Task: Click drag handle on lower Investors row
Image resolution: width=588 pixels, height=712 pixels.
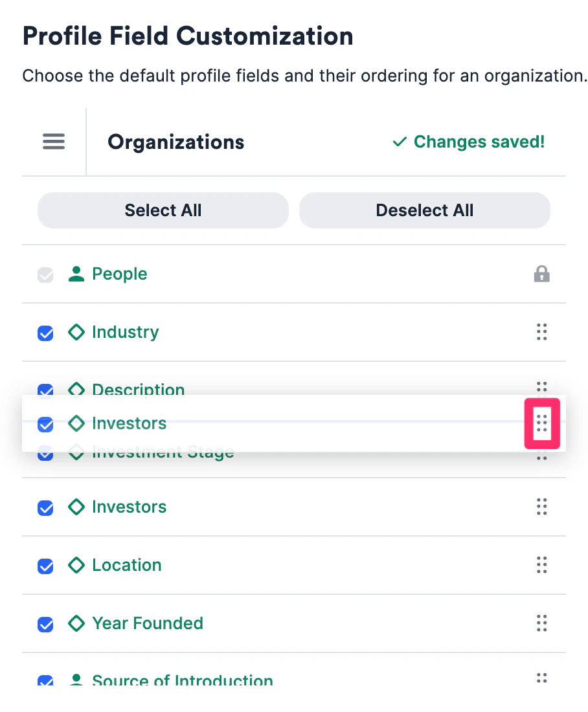Action: 541,507
